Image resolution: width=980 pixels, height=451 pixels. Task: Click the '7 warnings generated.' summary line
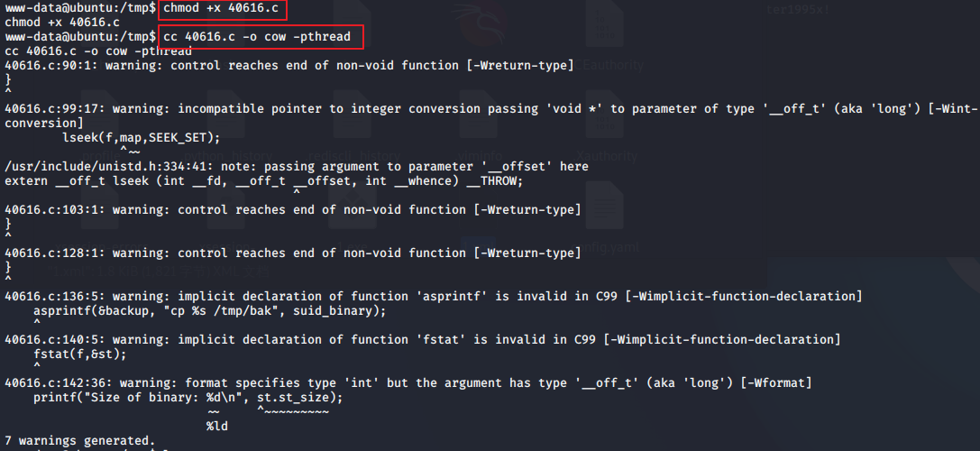pos(79,441)
